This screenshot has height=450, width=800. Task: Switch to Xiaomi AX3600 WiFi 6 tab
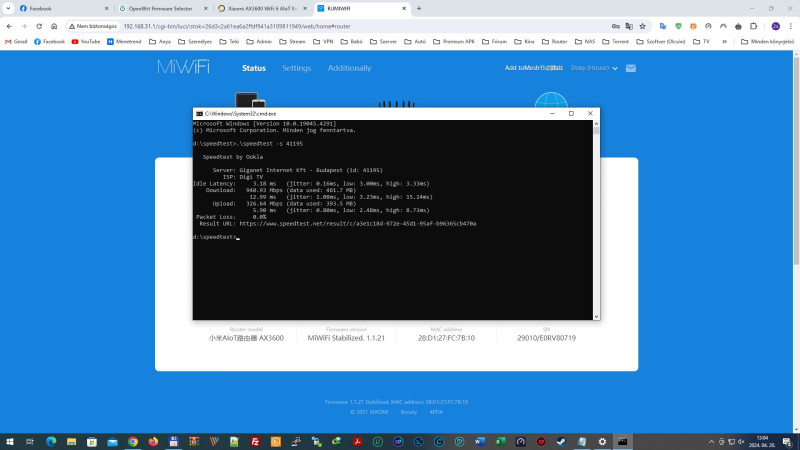260,8
